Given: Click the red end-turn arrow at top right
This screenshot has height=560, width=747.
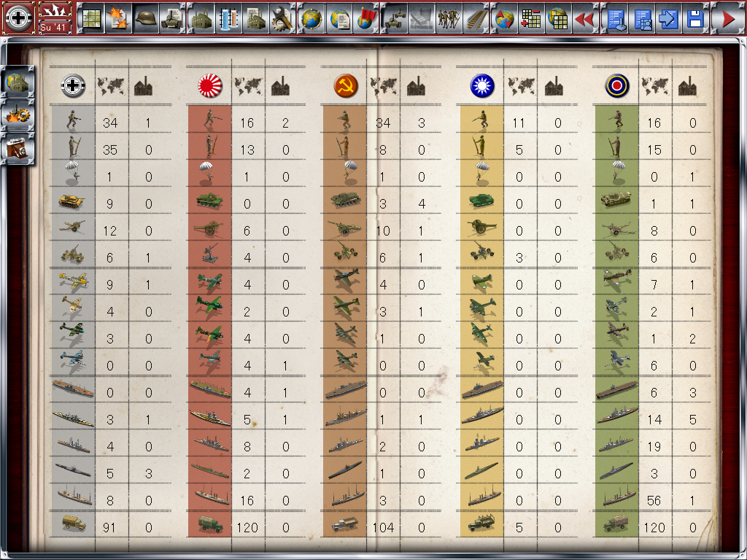Looking at the screenshot, I should [727, 18].
